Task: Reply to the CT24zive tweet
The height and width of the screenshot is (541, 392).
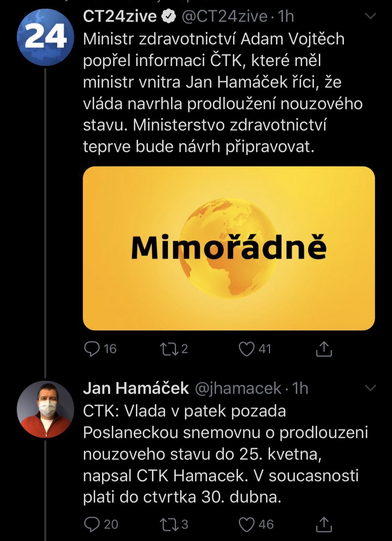Action: (92, 349)
